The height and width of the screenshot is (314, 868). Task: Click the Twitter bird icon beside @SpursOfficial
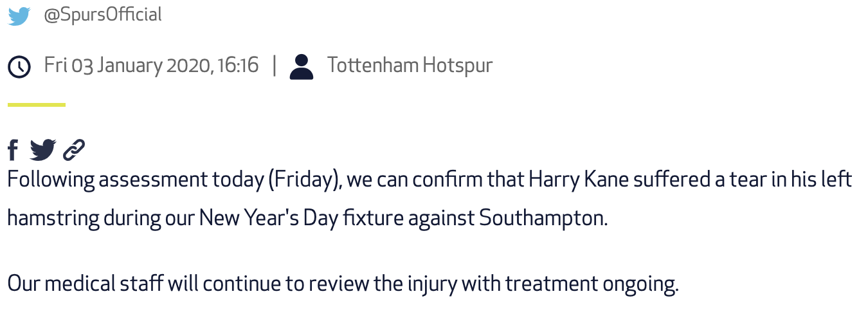point(19,15)
